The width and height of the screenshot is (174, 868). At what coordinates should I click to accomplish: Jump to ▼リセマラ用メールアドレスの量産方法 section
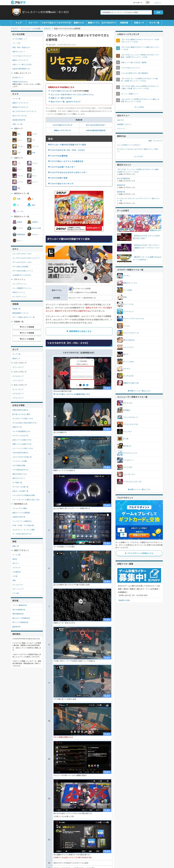pos(66,161)
